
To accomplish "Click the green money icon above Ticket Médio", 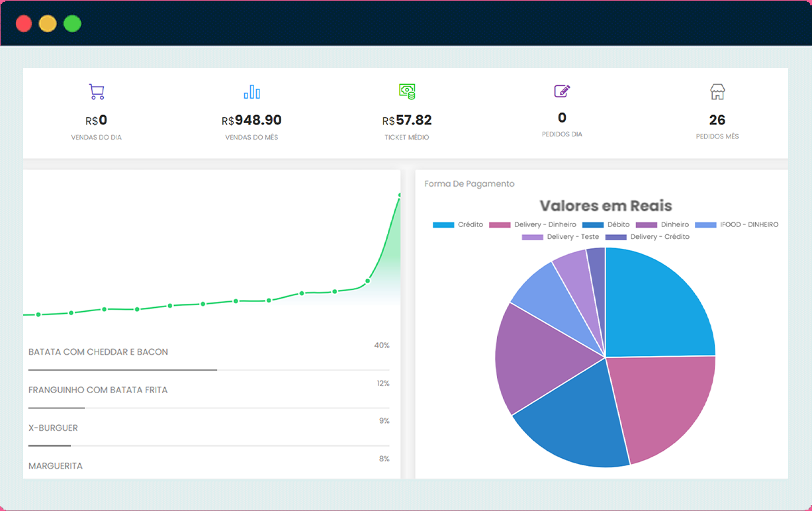I will (x=407, y=91).
